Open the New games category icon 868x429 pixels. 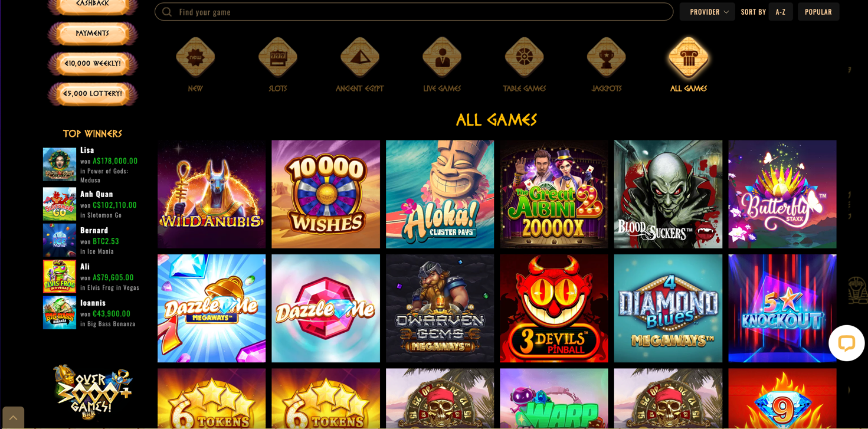(195, 57)
